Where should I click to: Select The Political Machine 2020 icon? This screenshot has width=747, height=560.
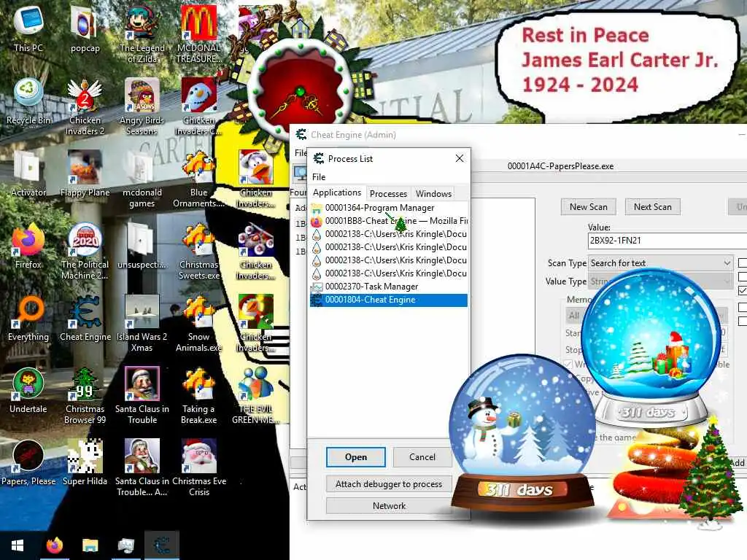(x=85, y=252)
